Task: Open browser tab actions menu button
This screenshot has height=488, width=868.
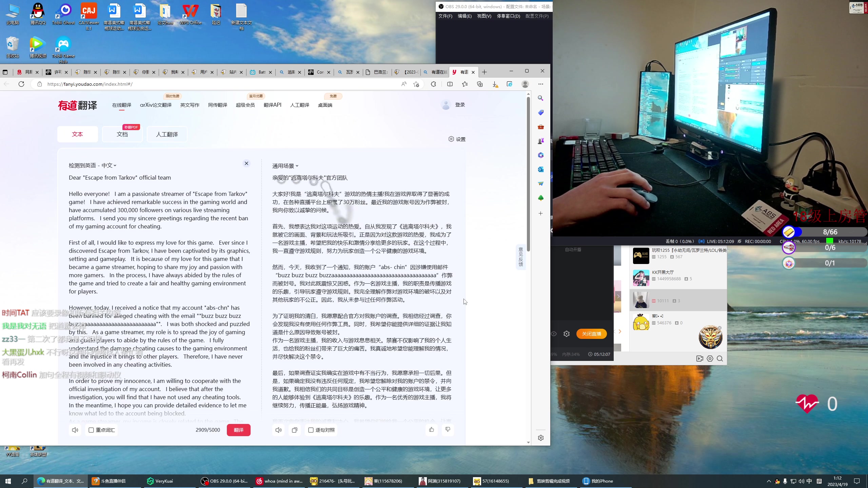Action: (5, 72)
